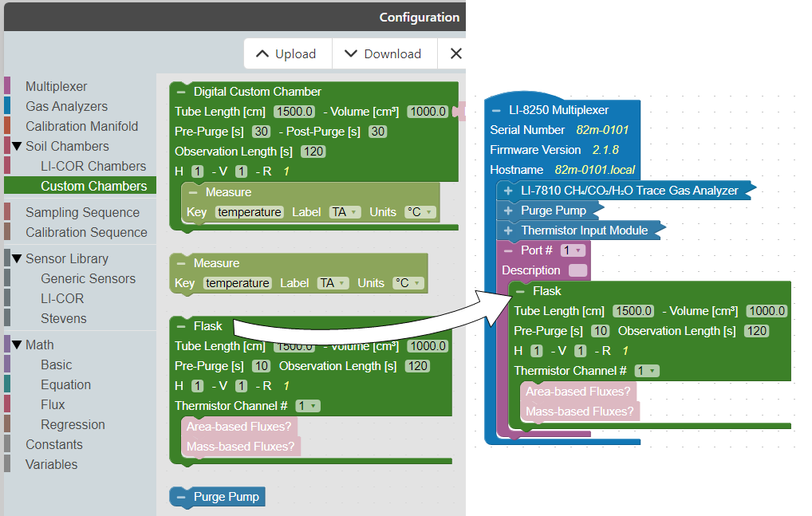Click the Port Description input field

578,270
